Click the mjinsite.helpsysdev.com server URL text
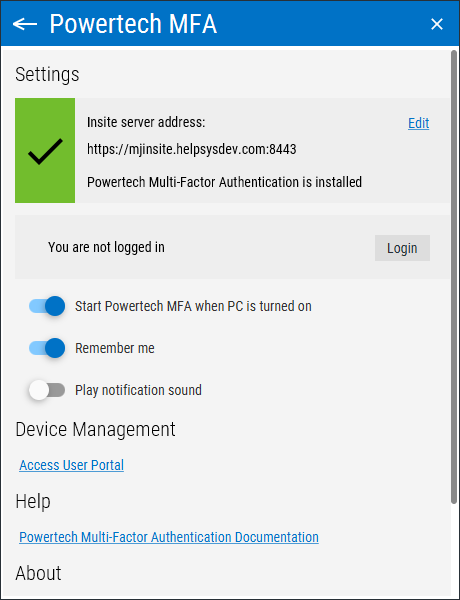 coord(192,149)
